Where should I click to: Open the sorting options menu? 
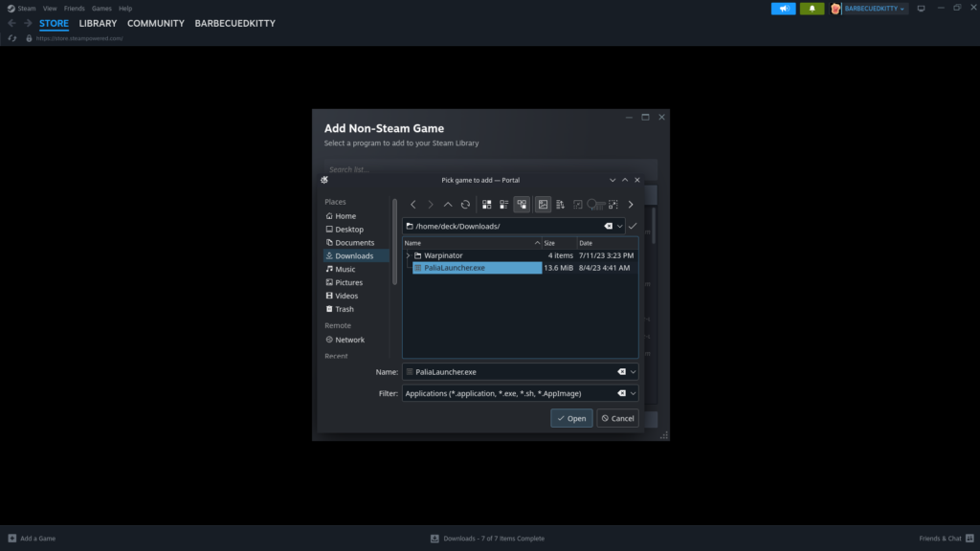coord(561,205)
